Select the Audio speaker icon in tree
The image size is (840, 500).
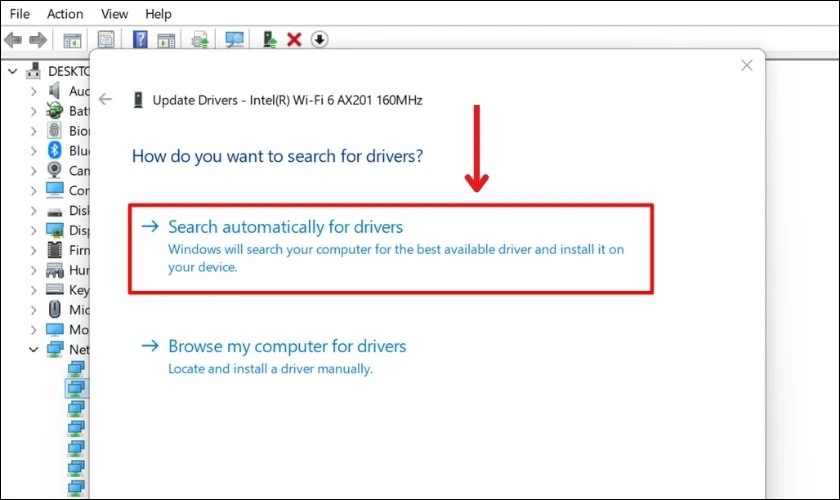[55, 91]
